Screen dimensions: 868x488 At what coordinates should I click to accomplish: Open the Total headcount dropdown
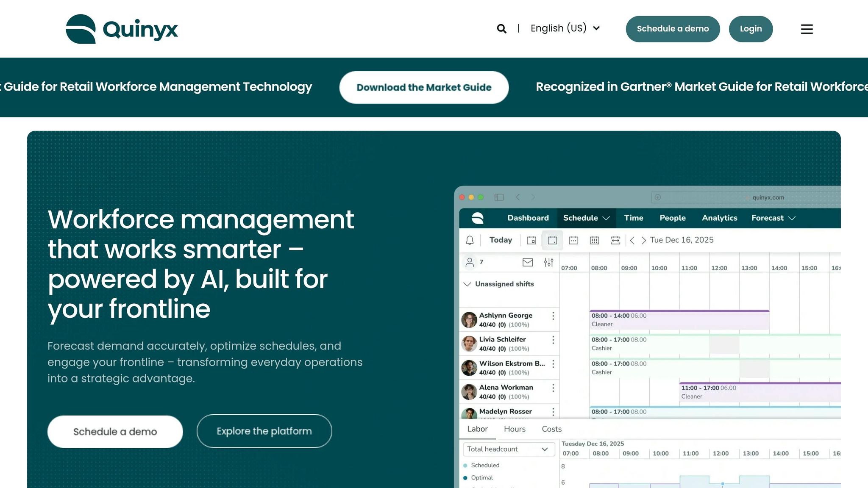coord(509,449)
